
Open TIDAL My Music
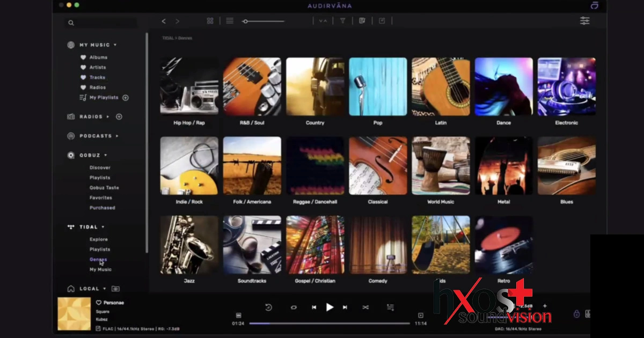pyautogui.click(x=100, y=269)
